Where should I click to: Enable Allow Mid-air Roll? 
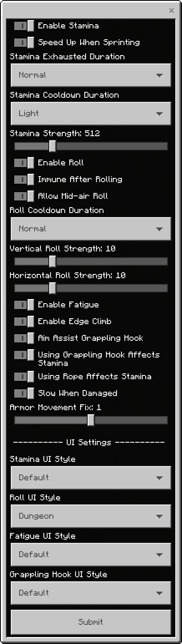23,196
